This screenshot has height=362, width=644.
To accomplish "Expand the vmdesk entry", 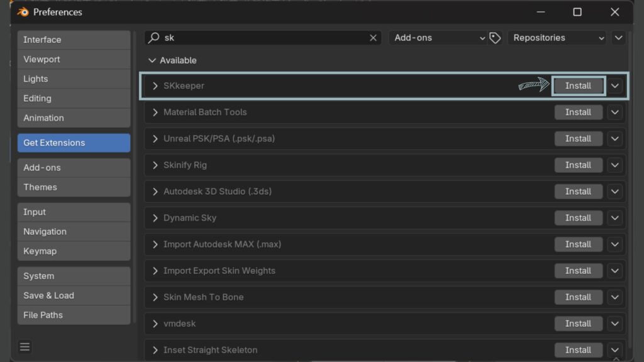I will (x=155, y=324).
